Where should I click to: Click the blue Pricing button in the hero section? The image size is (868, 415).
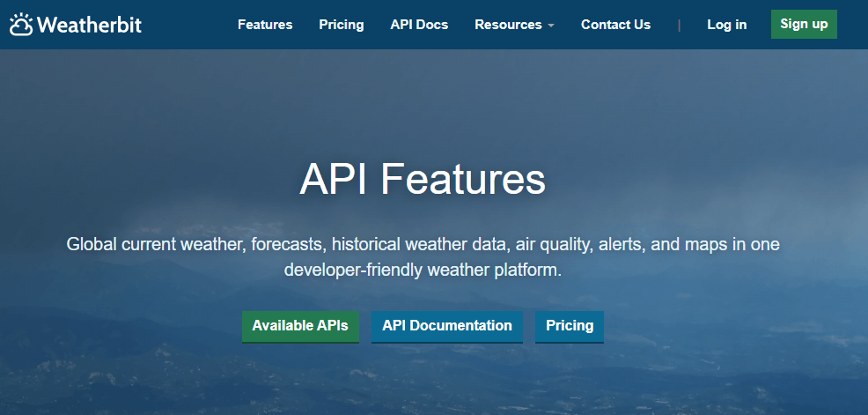pos(569,326)
